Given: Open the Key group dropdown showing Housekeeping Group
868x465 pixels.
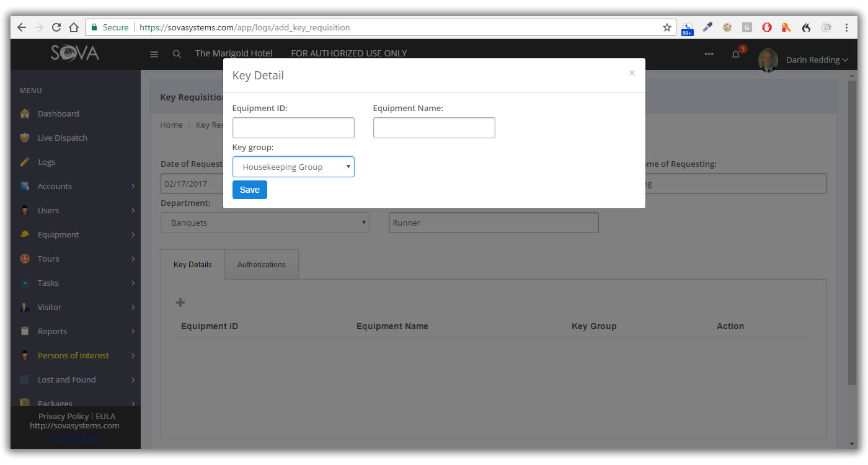Looking at the screenshot, I should (x=293, y=167).
